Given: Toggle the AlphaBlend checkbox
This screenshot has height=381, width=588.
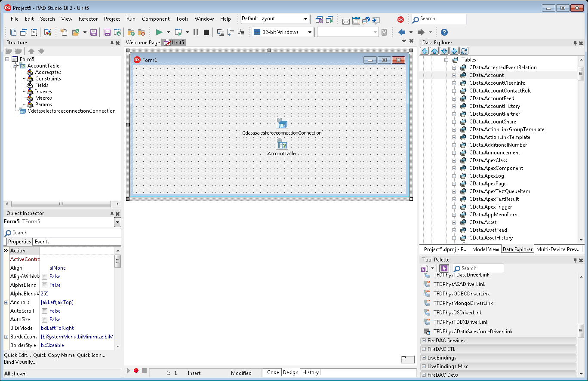Looking at the screenshot, I should click(x=44, y=285).
